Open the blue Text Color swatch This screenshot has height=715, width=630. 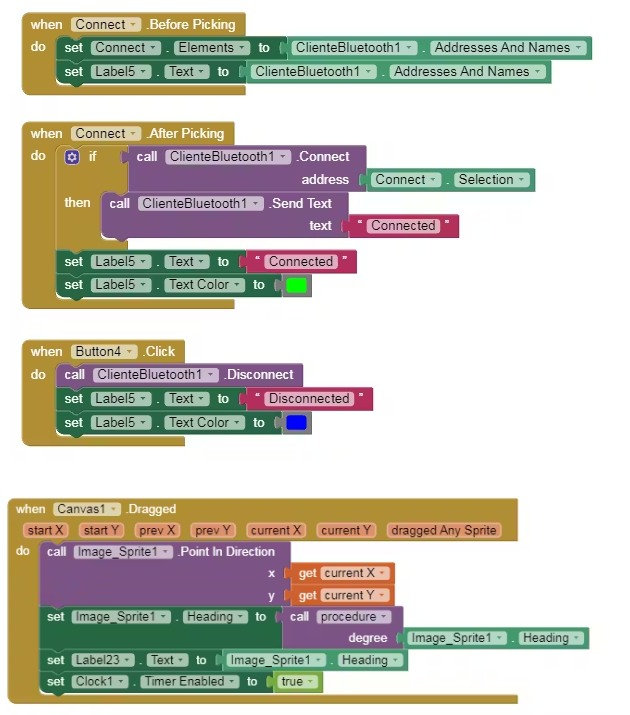coord(296,423)
